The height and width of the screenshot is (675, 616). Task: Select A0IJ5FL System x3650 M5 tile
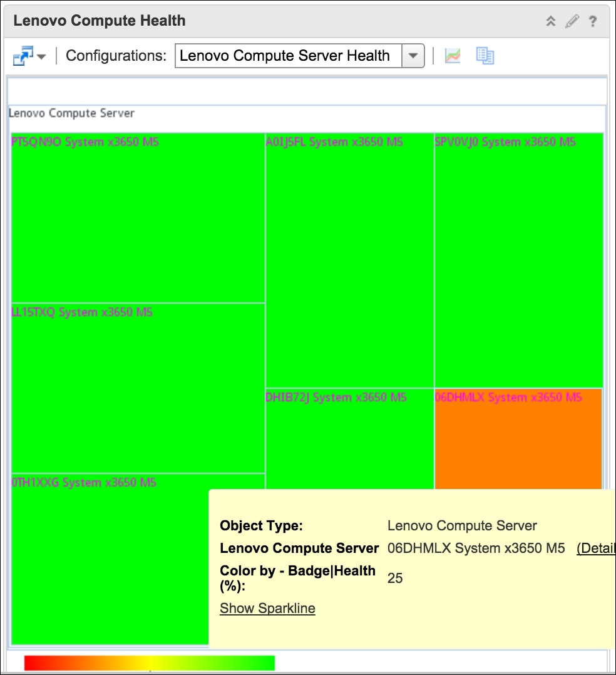coord(349,260)
